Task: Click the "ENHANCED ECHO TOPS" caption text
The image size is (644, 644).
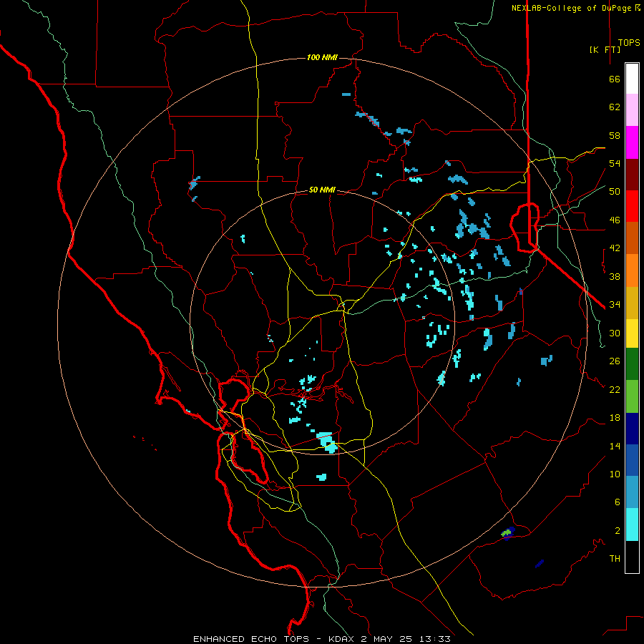Action: 251,639
